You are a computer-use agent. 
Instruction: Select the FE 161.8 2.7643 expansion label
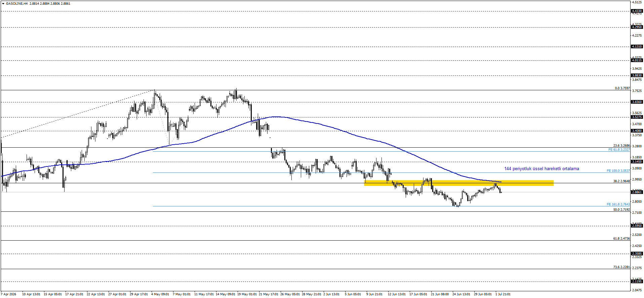[618, 204]
